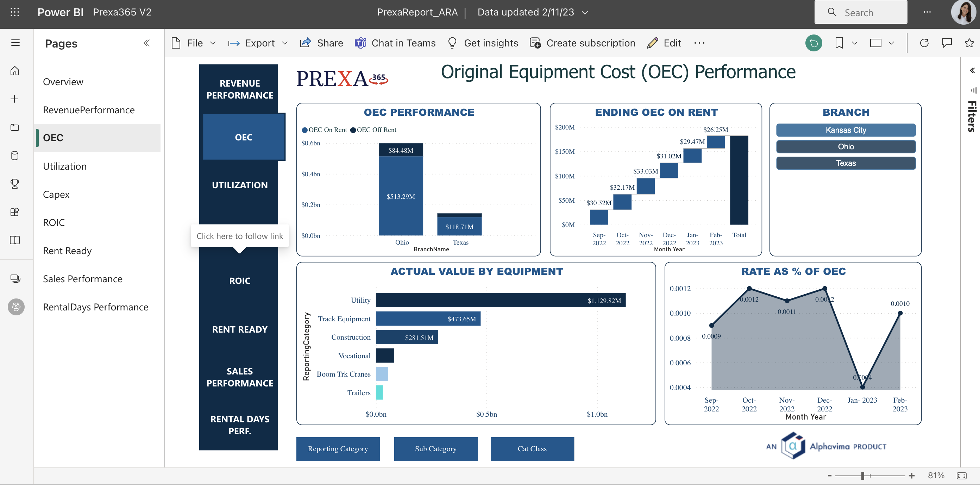980x485 pixels.
Task: Adjust the zoom slider at bottom right
Action: point(863,475)
